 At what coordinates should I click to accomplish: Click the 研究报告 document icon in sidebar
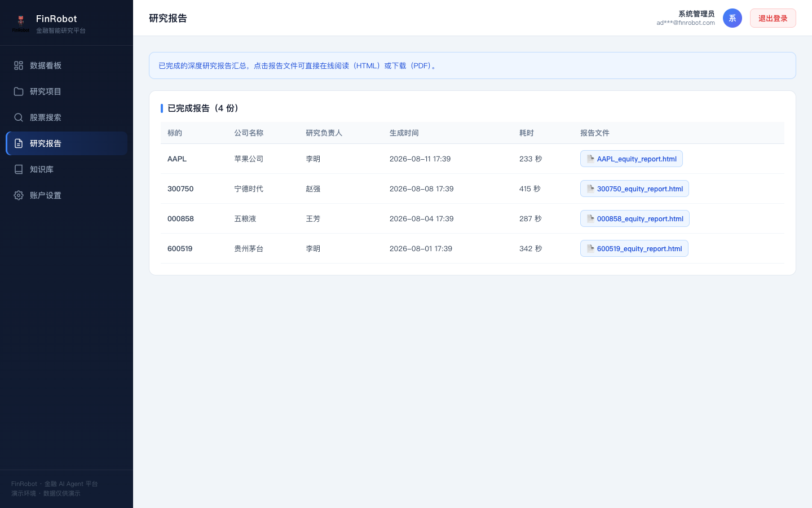coord(19,143)
